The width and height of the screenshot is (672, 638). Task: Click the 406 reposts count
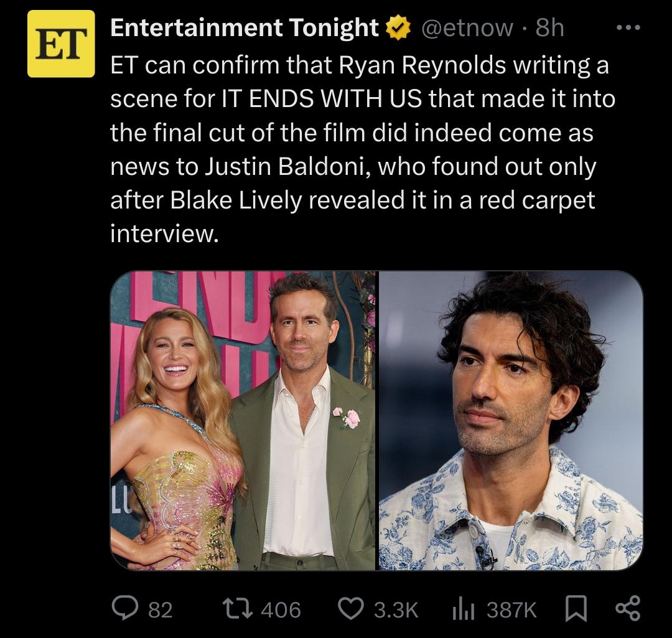point(281,609)
